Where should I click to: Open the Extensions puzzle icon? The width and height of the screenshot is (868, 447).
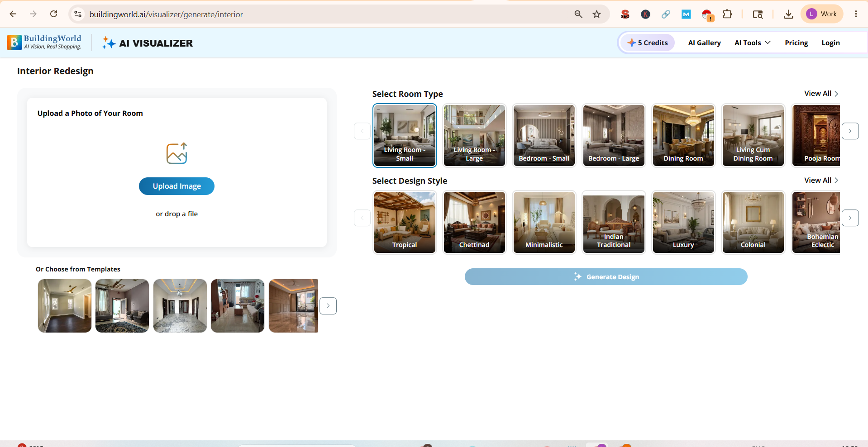(727, 14)
